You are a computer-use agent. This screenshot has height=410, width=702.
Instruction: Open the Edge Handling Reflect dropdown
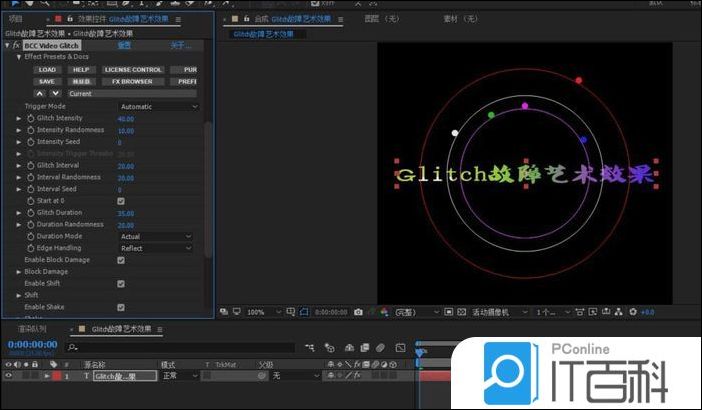156,248
